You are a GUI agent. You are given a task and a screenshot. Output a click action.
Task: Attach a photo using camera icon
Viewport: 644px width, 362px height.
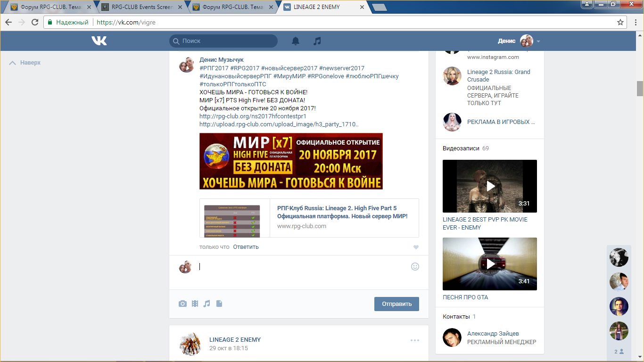coord(182,304)
